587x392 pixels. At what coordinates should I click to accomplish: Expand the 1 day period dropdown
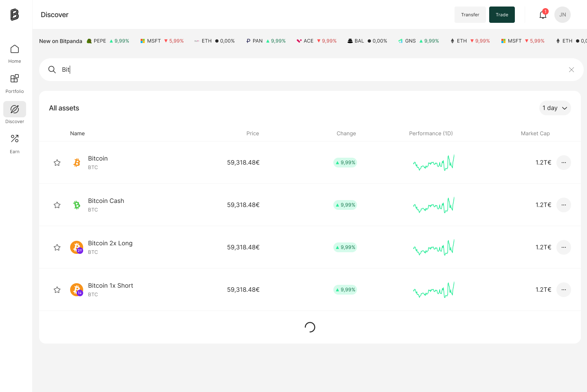555,108
